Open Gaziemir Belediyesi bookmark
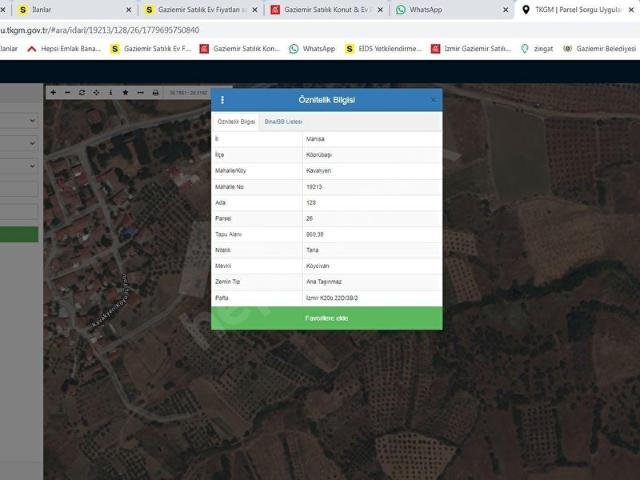The height and width of the screenshot is (480, 640). (x=600, y=49)
